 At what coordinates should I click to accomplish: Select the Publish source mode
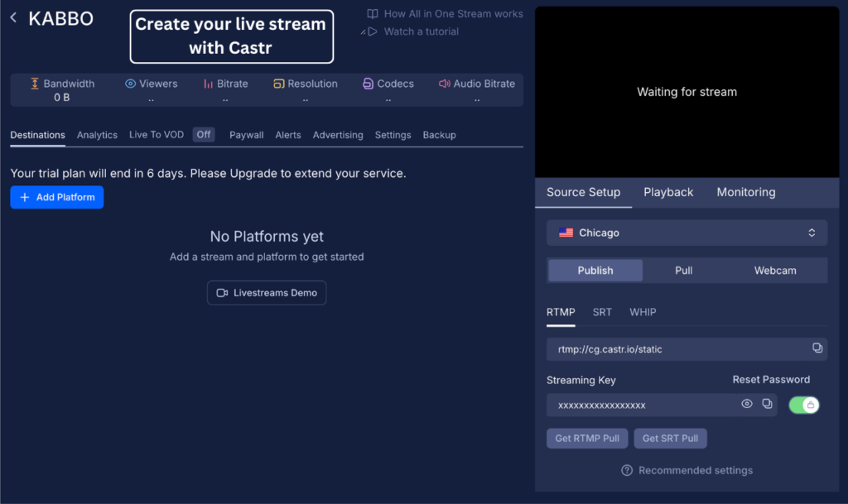(x=595, y=271)
